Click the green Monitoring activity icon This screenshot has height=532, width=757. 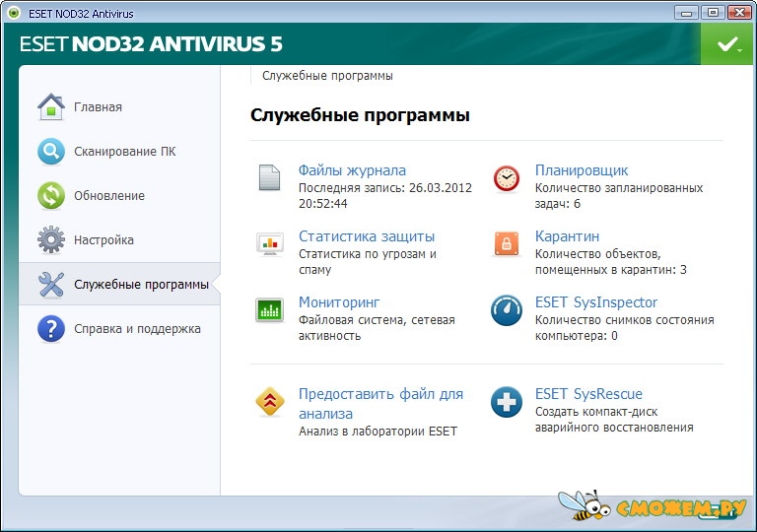tap(269, 310)
